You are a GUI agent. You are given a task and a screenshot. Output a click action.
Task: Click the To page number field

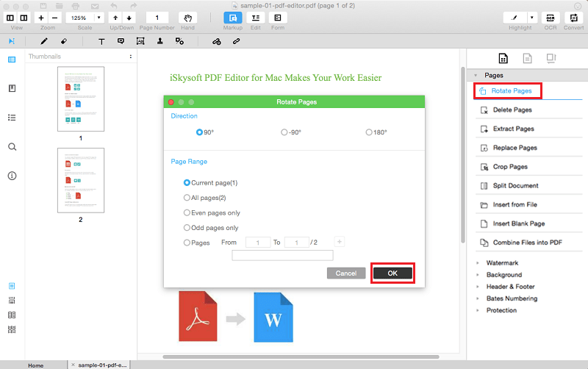point(297,243)
